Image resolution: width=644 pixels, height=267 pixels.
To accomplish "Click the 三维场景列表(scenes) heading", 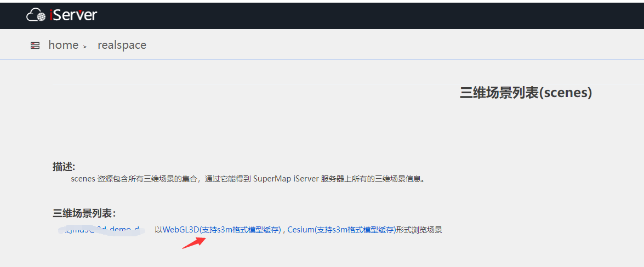I will pyautogui.click(x=526, y=93).
